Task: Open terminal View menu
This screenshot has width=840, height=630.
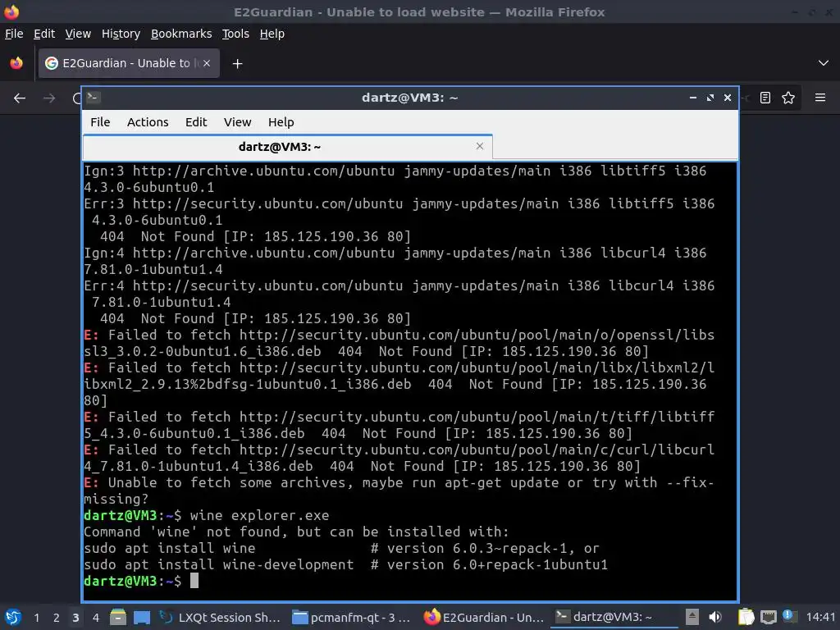Action: (x=237, y=122)
